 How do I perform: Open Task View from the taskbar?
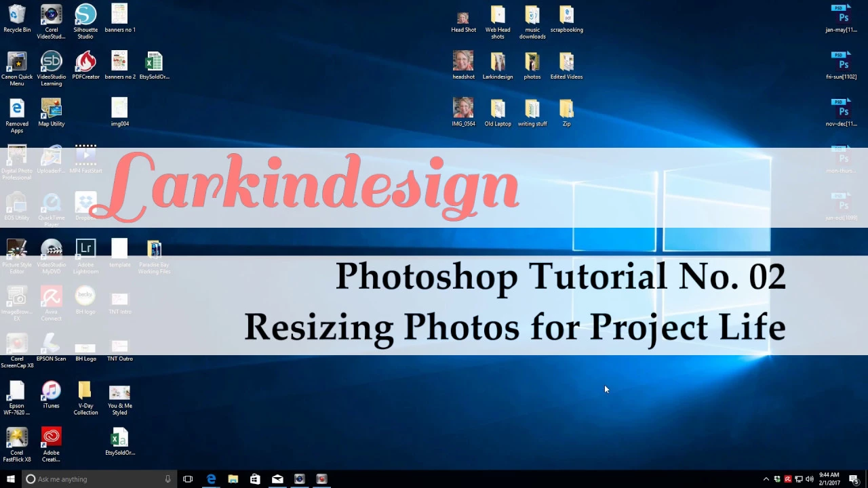188,479
